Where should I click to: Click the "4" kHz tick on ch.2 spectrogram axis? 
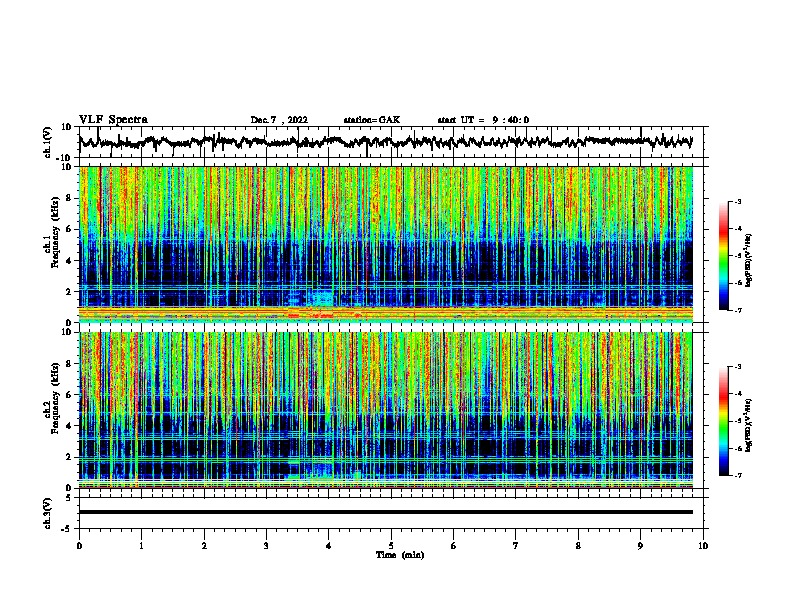[69, 426]
